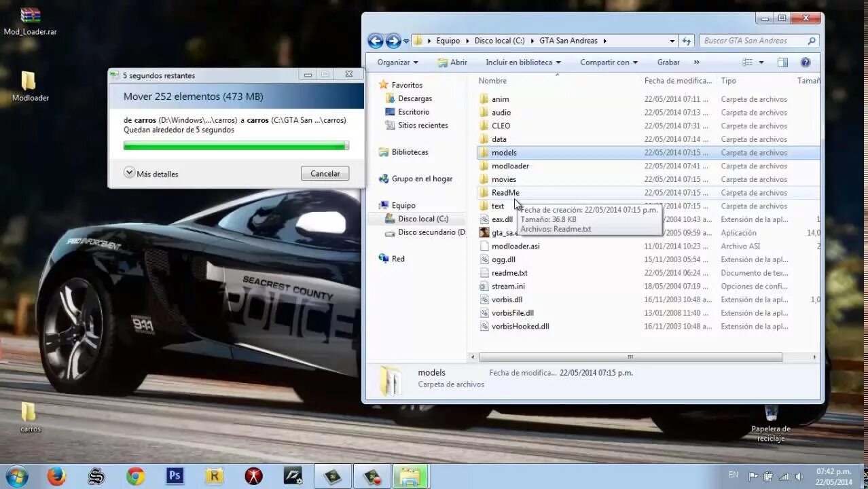Sort by Fecha de modificación column
Viewport: 868px width, 489px height.
(x=678, y=81)
